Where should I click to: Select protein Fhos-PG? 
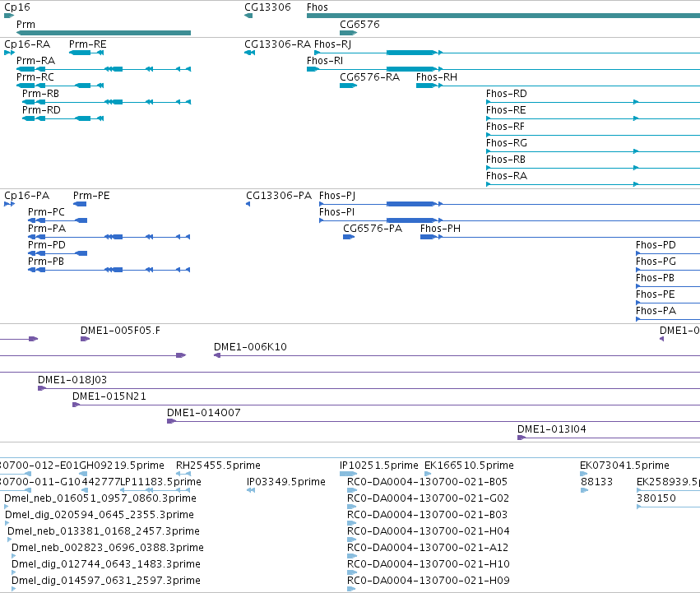pyautogui.click(x=668, y=270)
